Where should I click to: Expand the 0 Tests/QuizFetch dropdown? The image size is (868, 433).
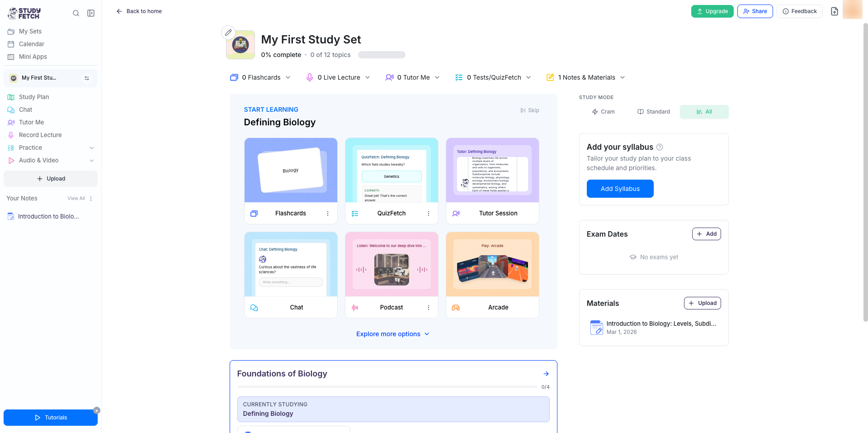[493, 77]
